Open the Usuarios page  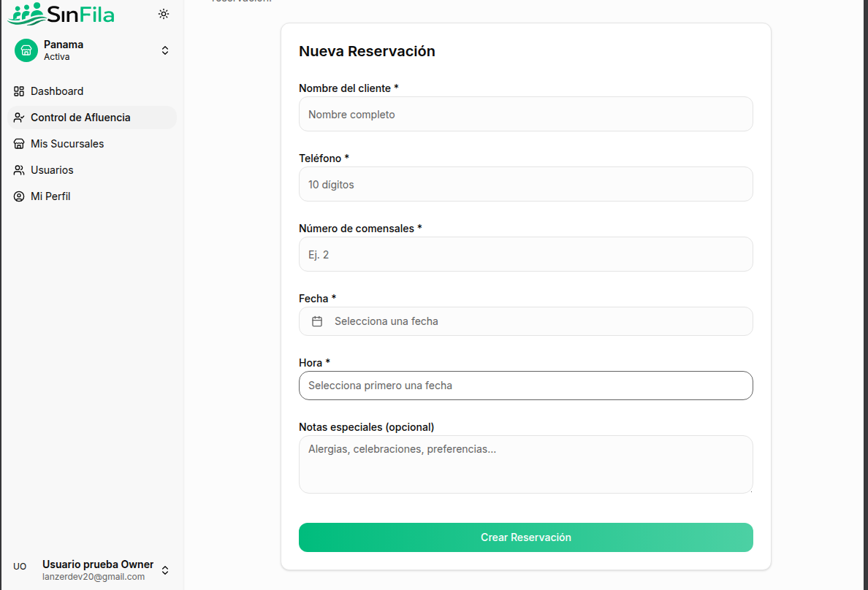pyautogui.click(x=52, y=170)
